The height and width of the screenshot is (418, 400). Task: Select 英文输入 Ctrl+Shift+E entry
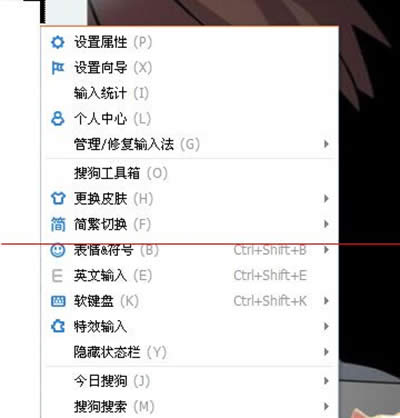pyautogui.click(x=189, y=276)
